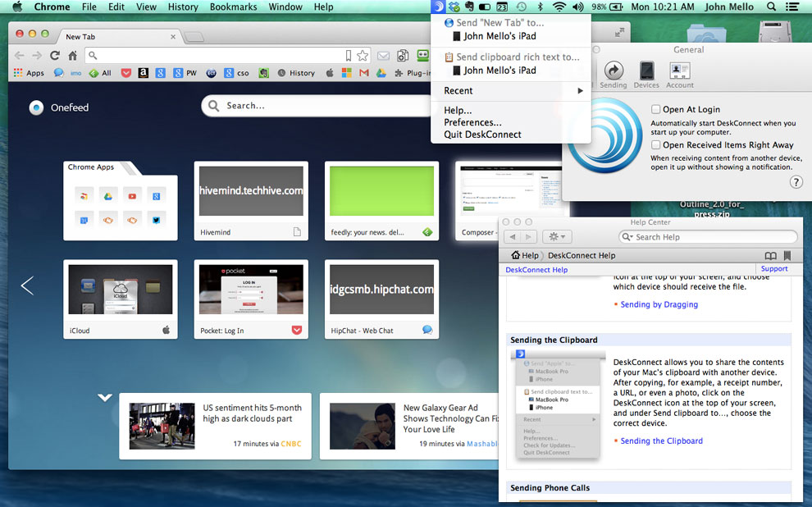Click Chrome's Home button icon
This screenshot has height=507, width=812.
(72, 55)
